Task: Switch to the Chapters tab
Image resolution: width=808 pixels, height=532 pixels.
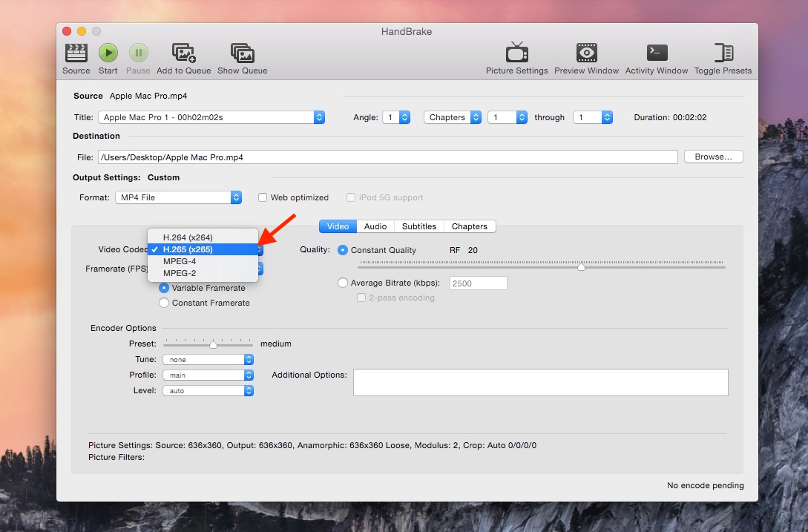Action: (470, 226)
